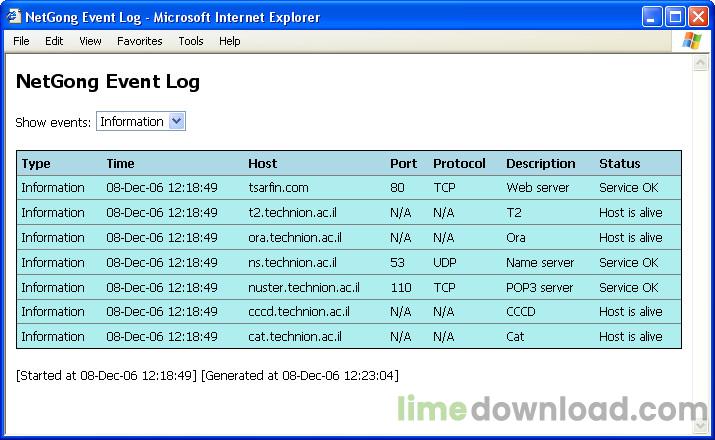715x440 pixels.
Task: Click the Type column header
Action: click(36, 164)
